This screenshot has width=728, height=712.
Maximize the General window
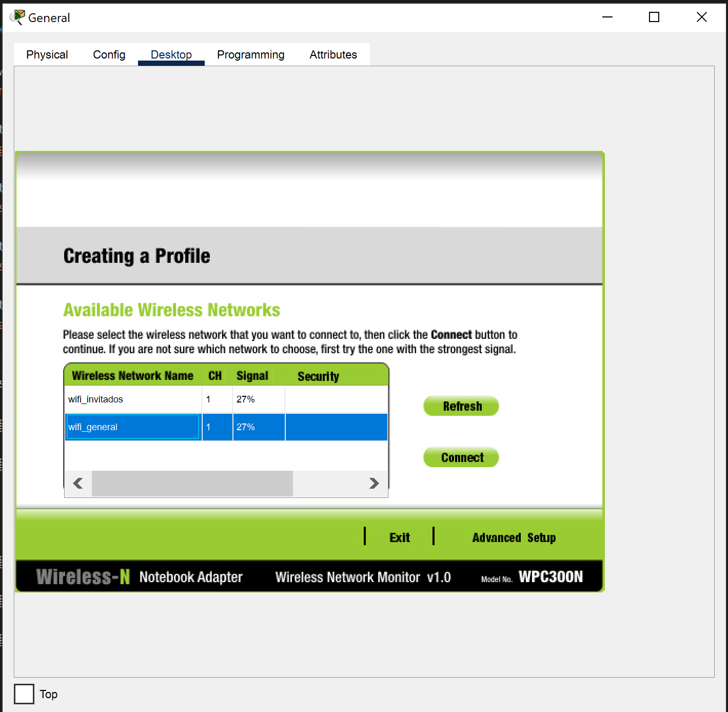654,17
